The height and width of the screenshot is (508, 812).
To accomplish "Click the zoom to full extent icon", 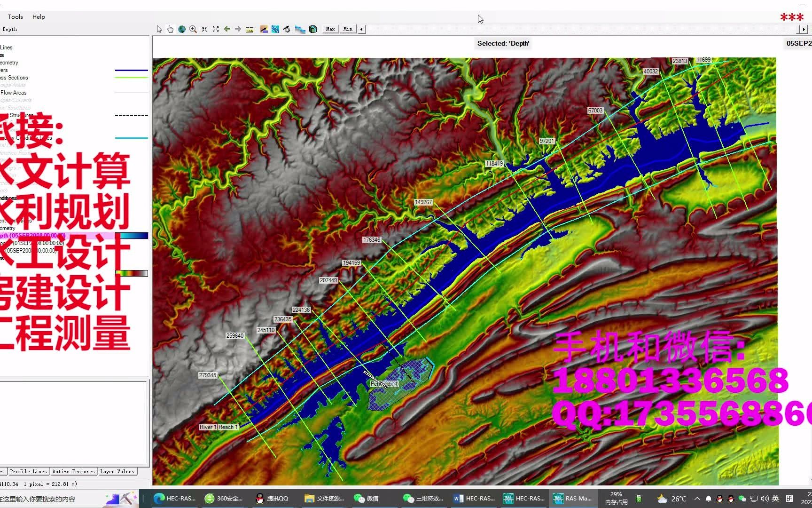I will [x=216, y=29].
